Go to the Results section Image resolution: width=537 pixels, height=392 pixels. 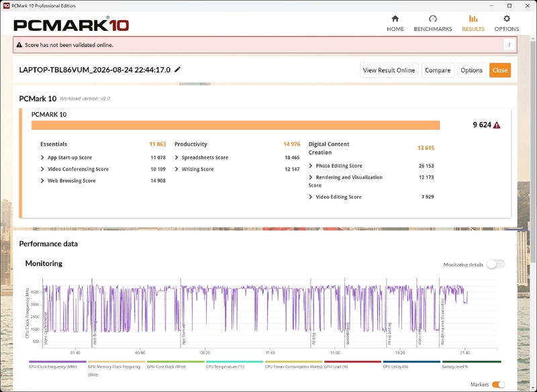coord(473,23)
